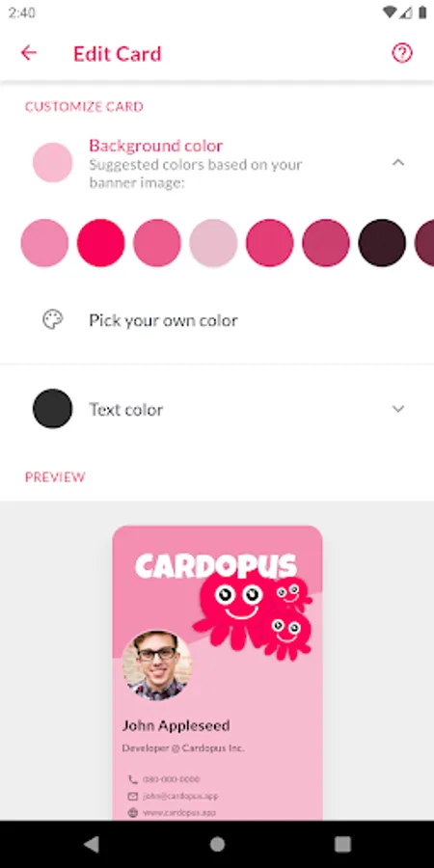The height and width of the screenshot is (868, 434).
Task: Choose the very dark maroon suggested color
Action: (x=382, y=242)
